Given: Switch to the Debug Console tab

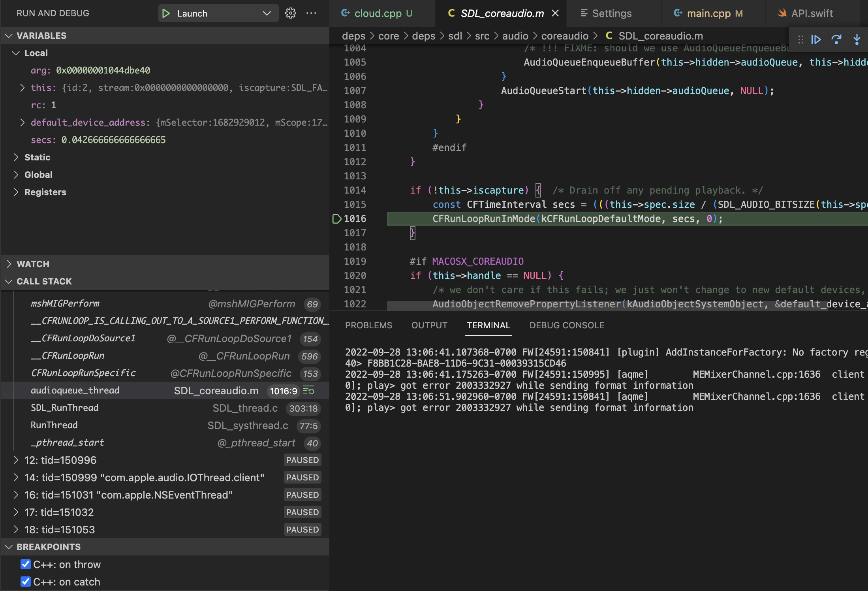Looking at the screenshot, I should pyautogui.click(x=567, y=325).
